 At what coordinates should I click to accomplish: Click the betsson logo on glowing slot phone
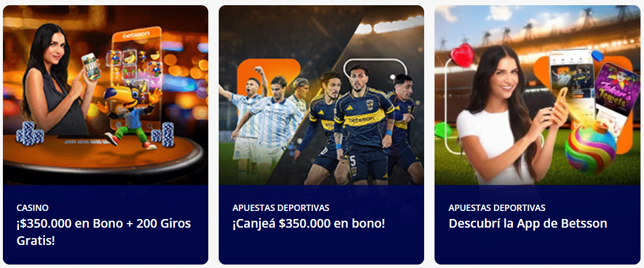click(136, 36)
